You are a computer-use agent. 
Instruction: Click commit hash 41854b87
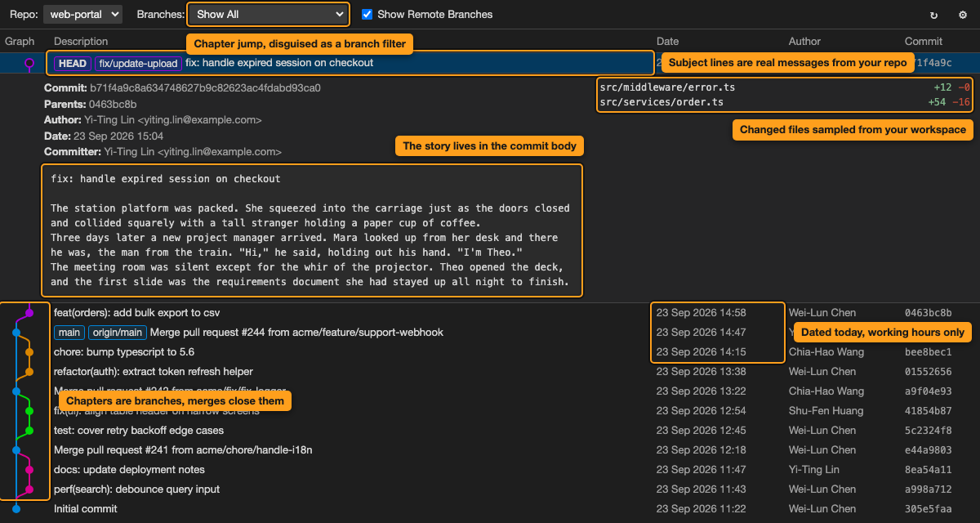(929, 411)
